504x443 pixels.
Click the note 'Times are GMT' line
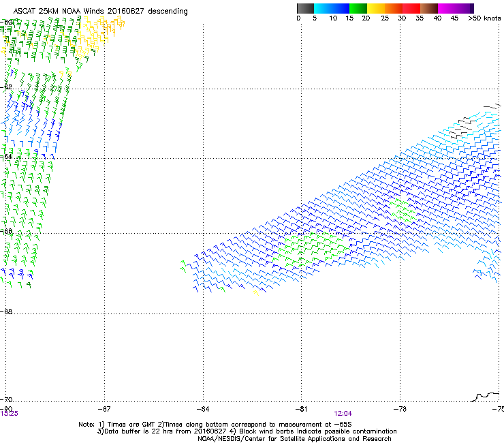click(x=215, y=425)
